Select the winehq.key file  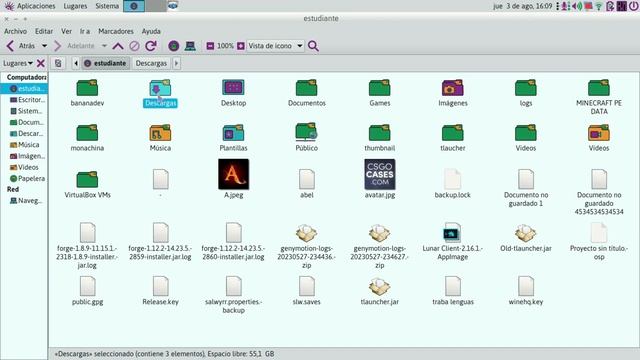526,291
